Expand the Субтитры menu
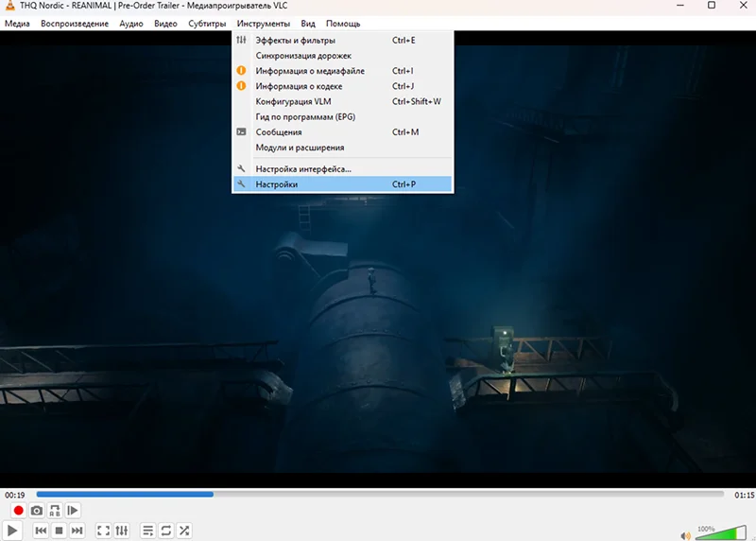756x541 pixels. [x=207, y=23]
